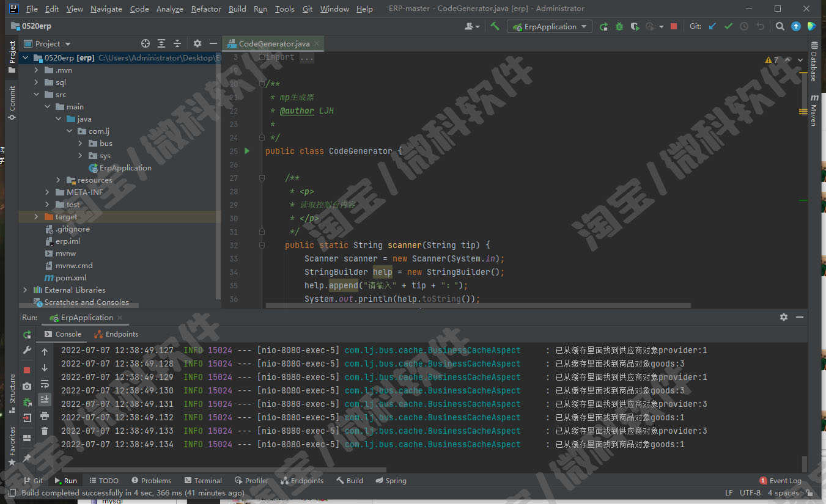826x504 pixels.
Task: Expand the sql folder
Action: pyautogui.click(x=37, y=82)
